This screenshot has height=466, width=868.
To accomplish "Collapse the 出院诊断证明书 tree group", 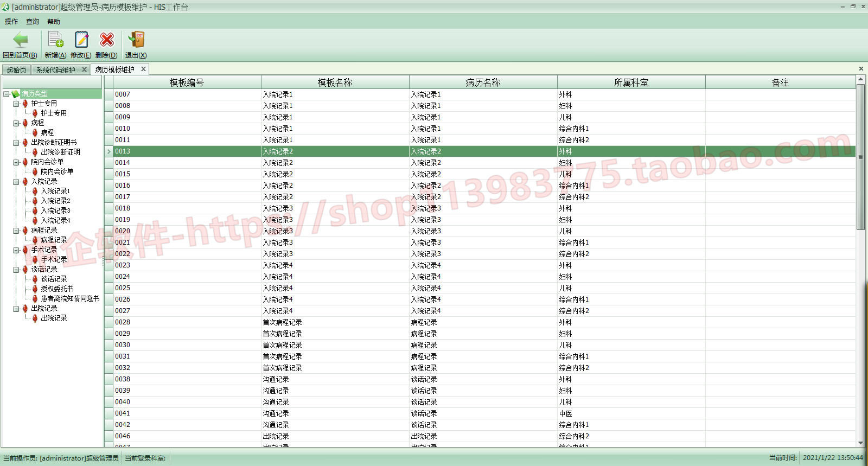I will (x=16, y=143).
